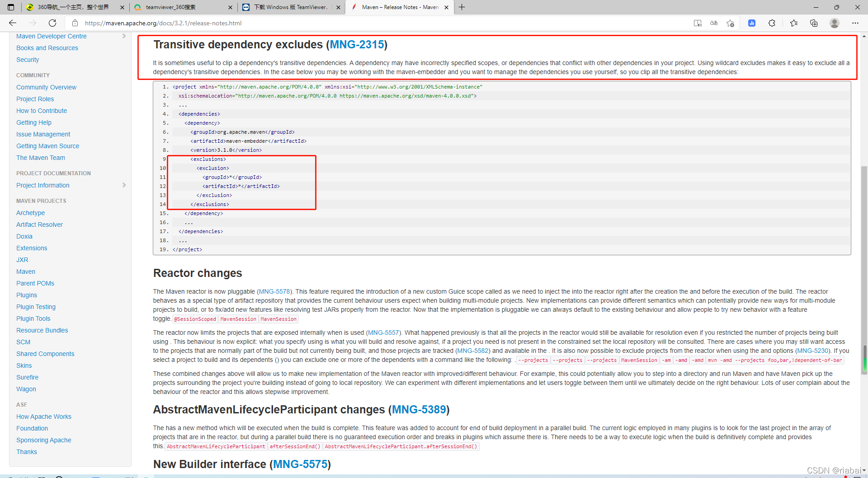Open The Maven Team link
The width and height of the screenshot is (868, 478).
[x=41, y=158]
